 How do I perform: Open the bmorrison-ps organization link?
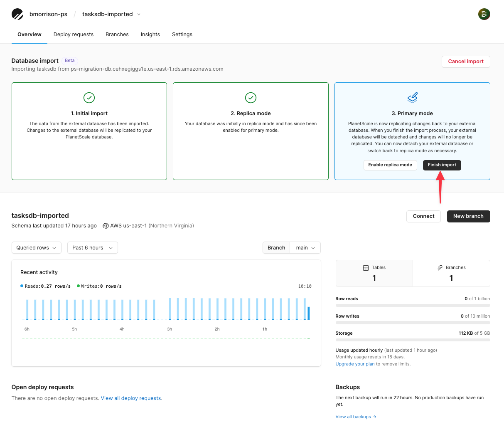tap(48, 14)
